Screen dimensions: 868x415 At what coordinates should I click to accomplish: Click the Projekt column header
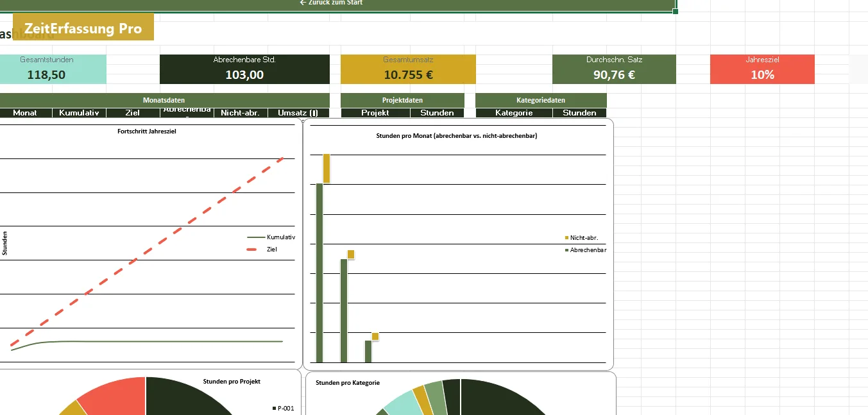tap(375, 113)
